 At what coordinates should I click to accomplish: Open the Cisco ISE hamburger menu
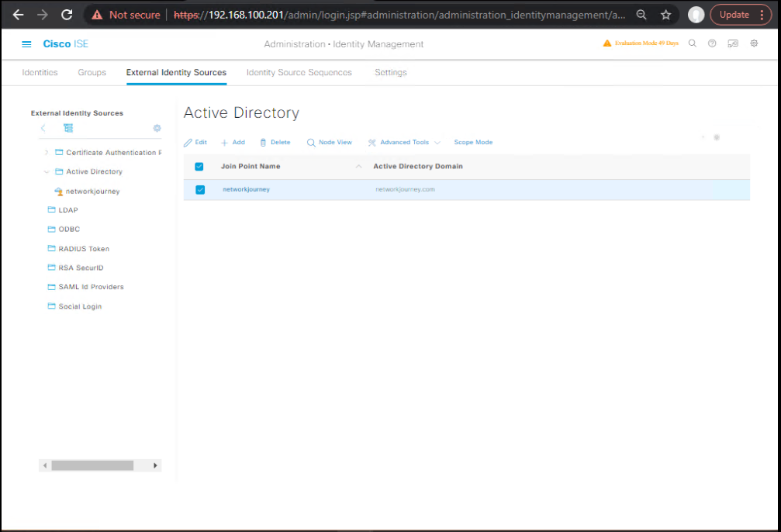26,44
